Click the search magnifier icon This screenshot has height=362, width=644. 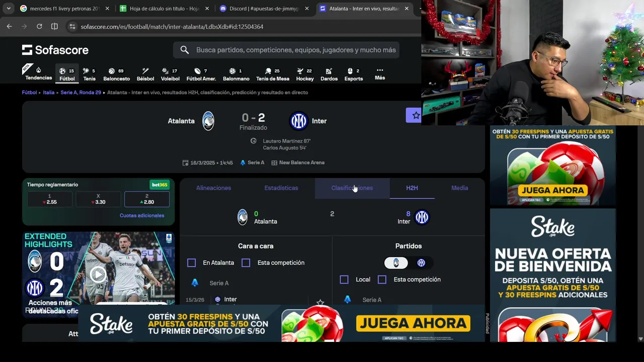185,50
